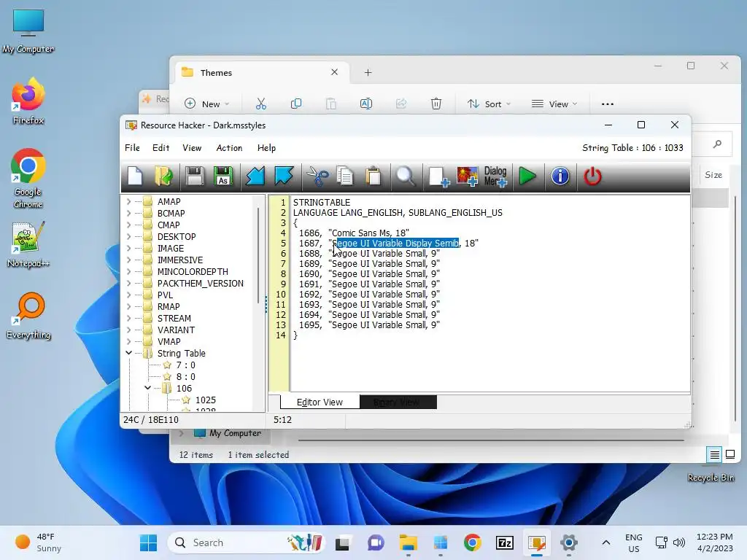Click the red power exit icon
Viewport: 747px width, 560px height.
tap(592, 176)
